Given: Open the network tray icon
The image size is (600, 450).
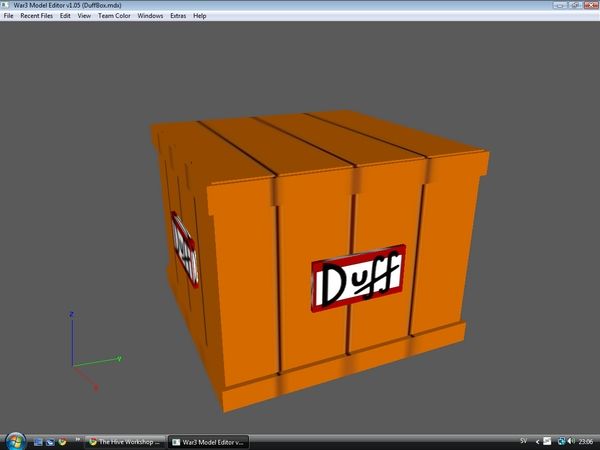Looking at the screenshot, I should [x=561, y=442].
